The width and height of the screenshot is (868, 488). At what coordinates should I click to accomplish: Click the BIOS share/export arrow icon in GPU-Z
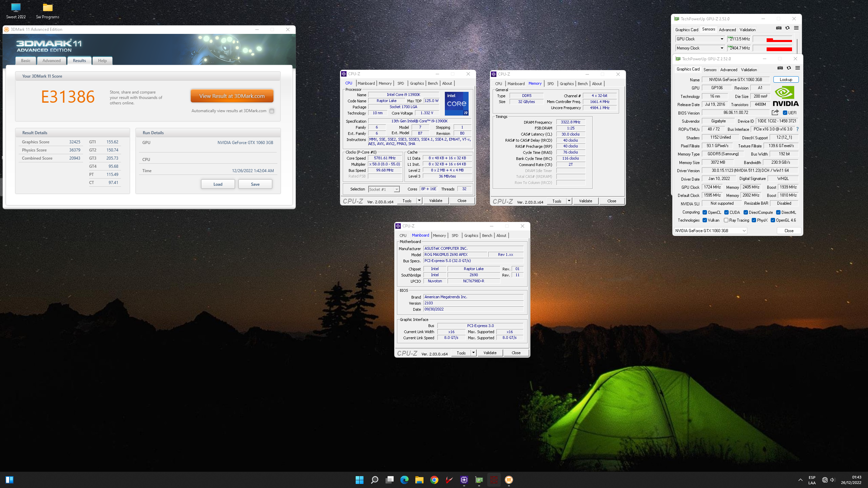[x=775, y=113]
